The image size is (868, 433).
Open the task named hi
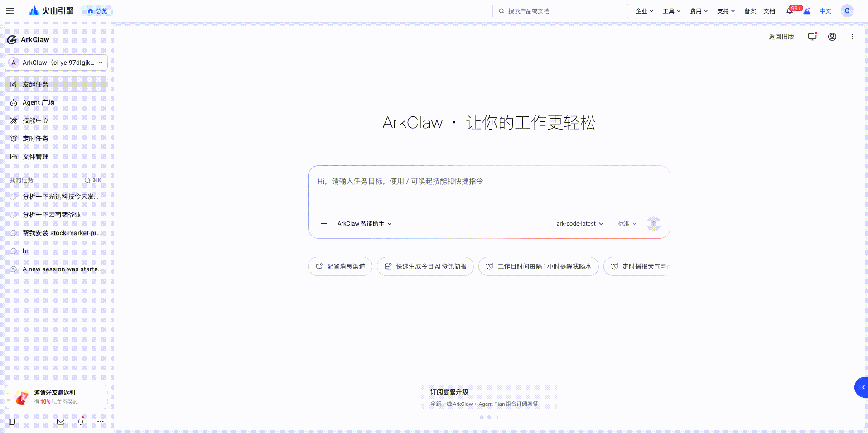pyautogui.click(x=56, y=251)
